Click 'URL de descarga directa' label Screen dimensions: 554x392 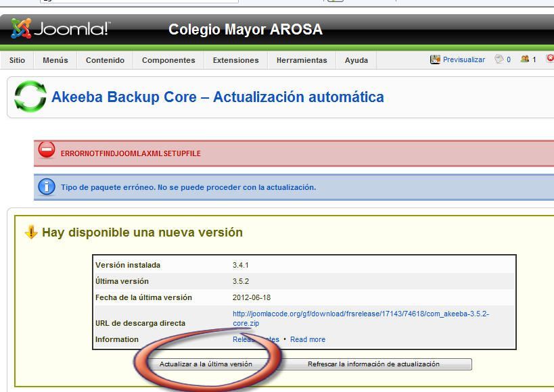[140, 323]
